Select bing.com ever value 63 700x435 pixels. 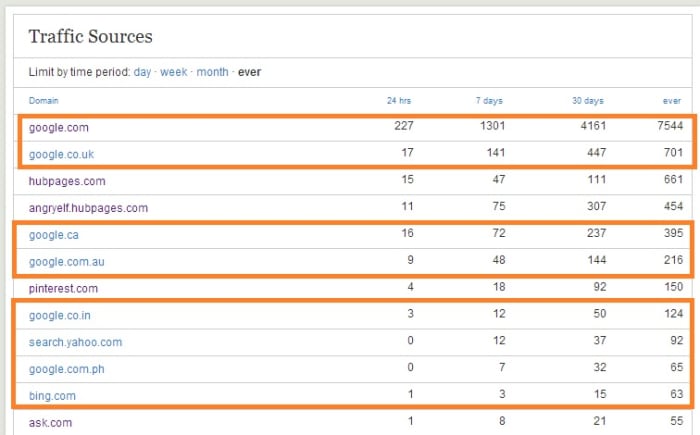click(676, 394)
